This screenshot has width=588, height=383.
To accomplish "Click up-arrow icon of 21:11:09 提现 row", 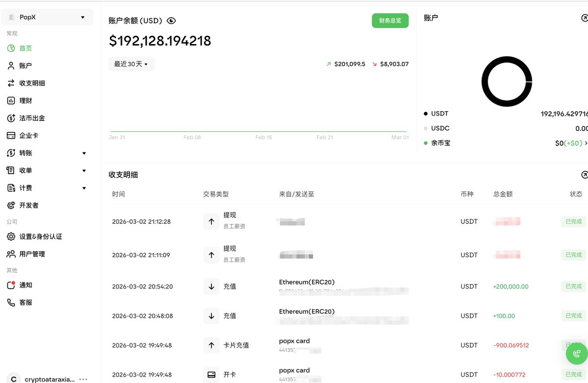I will [211, 255].
